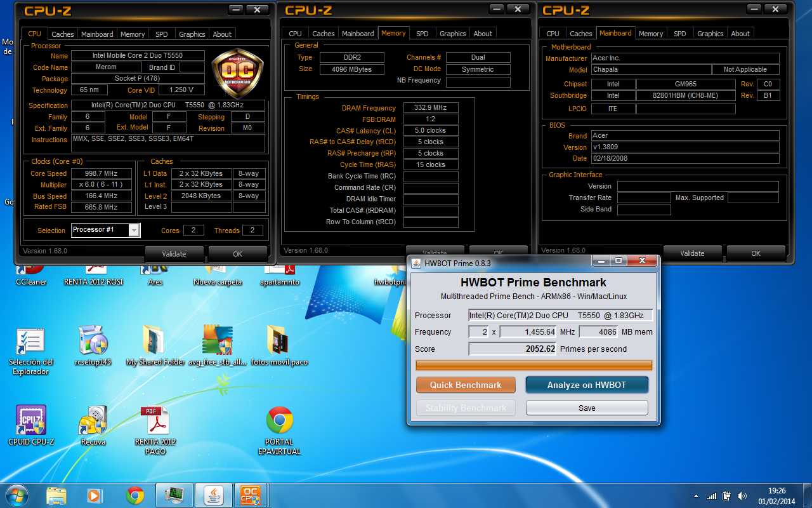Open Selección del Explorador desktop shortcut
Viewport: 812px width, 508px height.
click(x=30, y=351)
